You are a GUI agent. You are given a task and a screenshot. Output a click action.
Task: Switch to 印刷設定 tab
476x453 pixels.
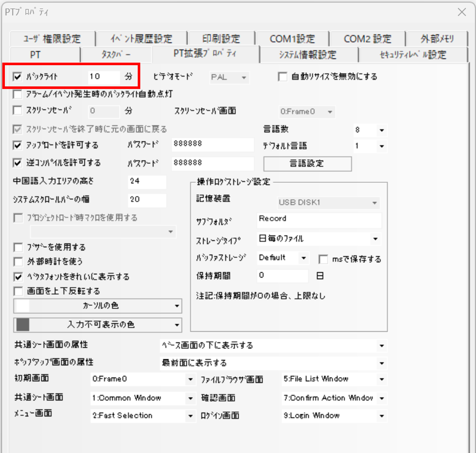point(221,39)
